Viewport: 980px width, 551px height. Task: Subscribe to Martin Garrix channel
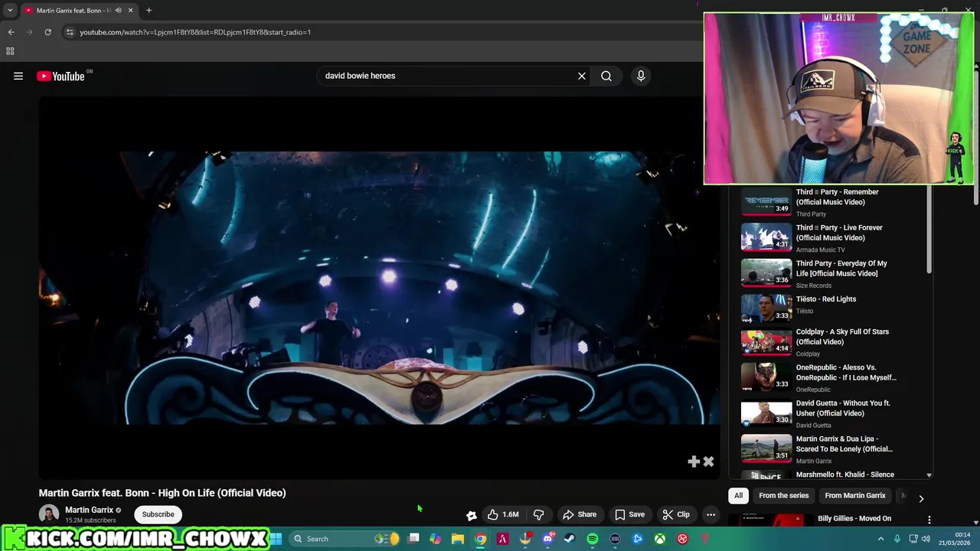[158, 514]
